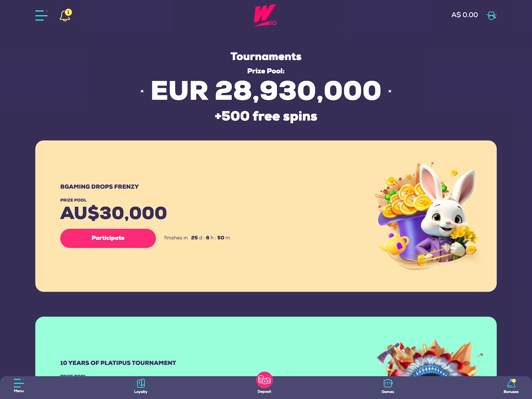Open the hamburger menu in the header
Viewport: 532px width, 399px height.
41,15
